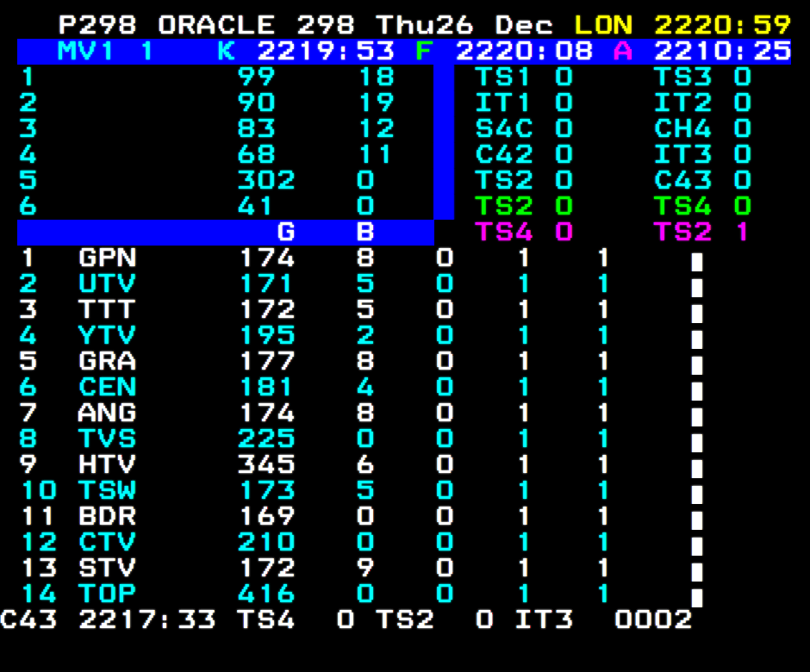Click the value 99 in upper row 1

pos(256,77)
